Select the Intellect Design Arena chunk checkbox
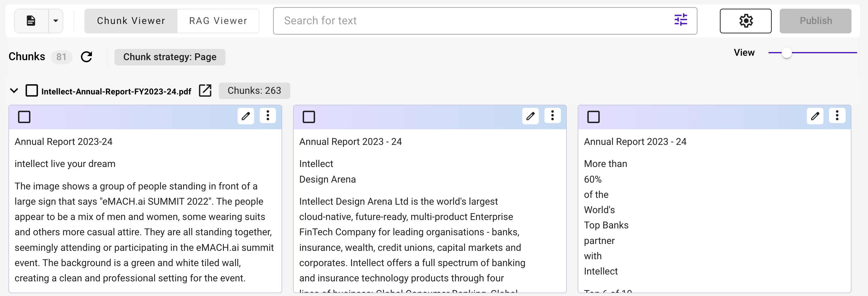 (309, 117)
